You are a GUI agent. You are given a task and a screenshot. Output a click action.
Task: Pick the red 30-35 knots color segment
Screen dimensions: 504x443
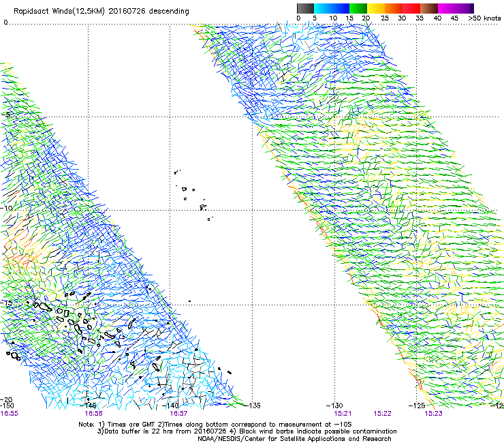tap(411, 8)
